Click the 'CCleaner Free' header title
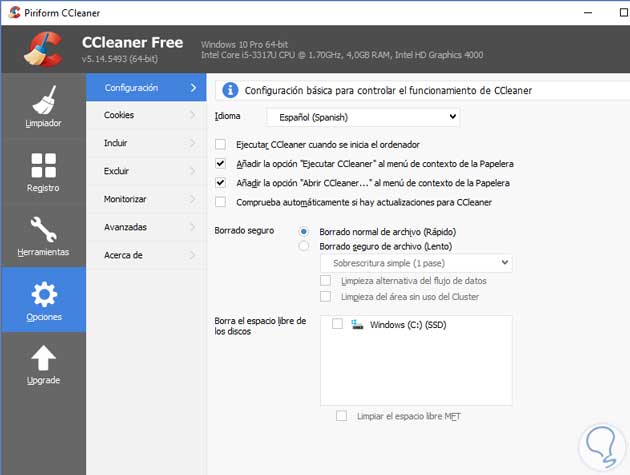 tap(133, 42)
